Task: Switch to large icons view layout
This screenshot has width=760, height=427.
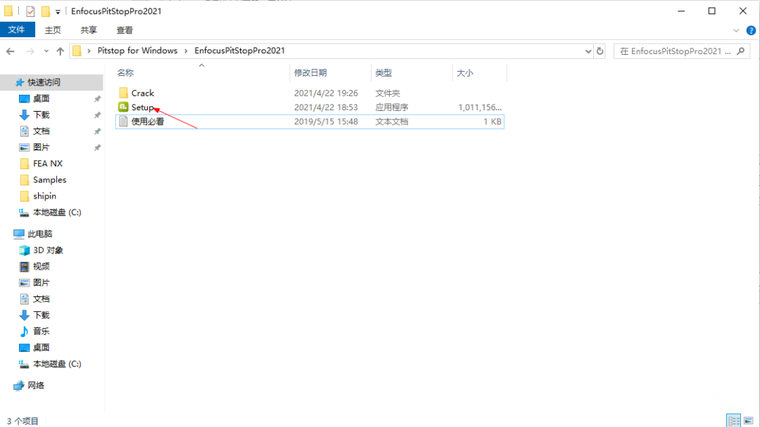Action: coord(749,420)
